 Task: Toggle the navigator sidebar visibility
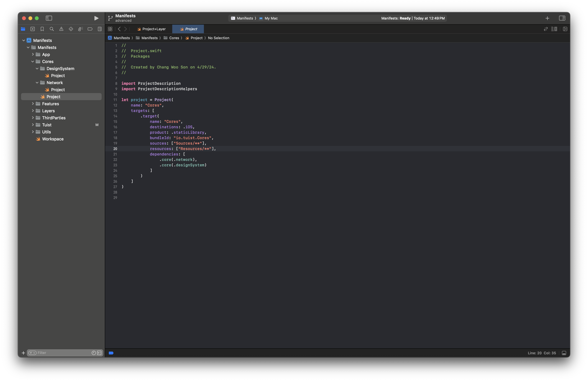pyautogui.click(x=49, y=18)
